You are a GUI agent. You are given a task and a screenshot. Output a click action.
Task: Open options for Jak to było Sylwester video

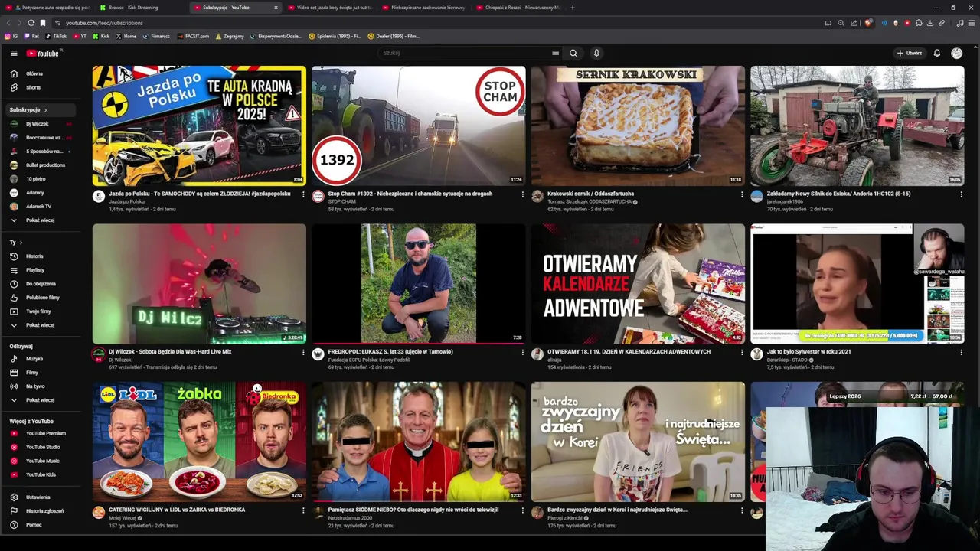pyautogui.click(x=962, y=352)
